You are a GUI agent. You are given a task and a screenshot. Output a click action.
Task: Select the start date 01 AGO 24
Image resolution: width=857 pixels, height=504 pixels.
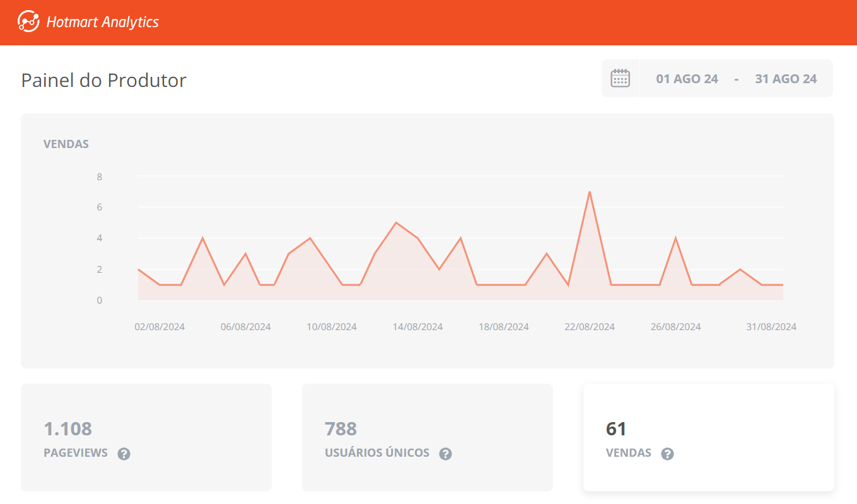tap(687, 79)
